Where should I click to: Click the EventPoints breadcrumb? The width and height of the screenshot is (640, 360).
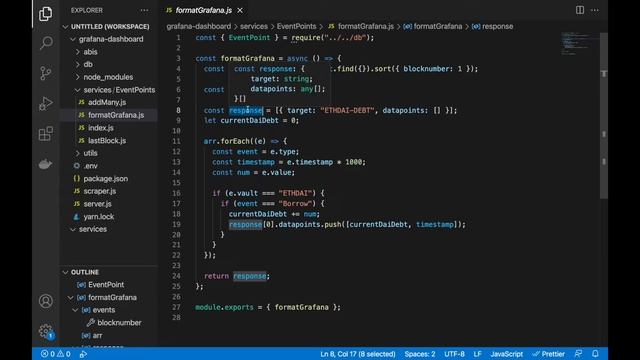pos(296,27)
